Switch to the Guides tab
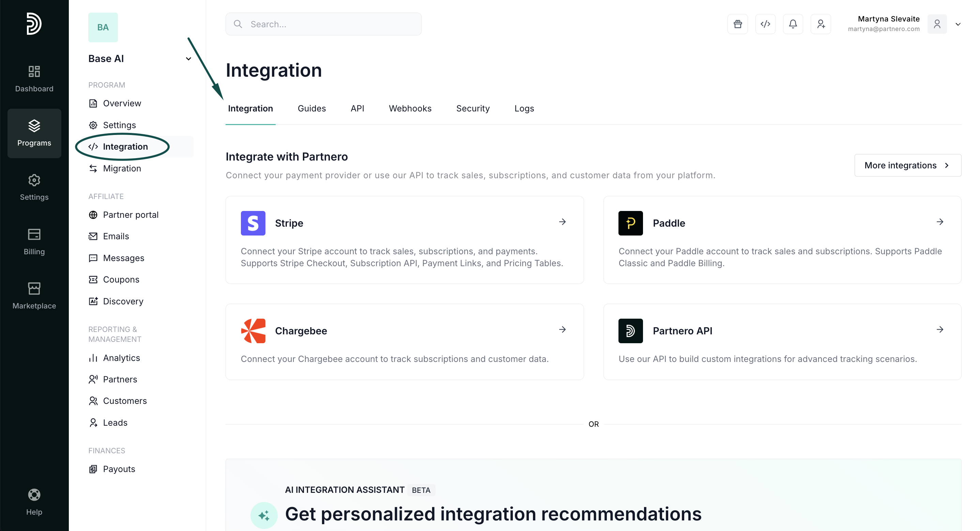 coord(311,108)
